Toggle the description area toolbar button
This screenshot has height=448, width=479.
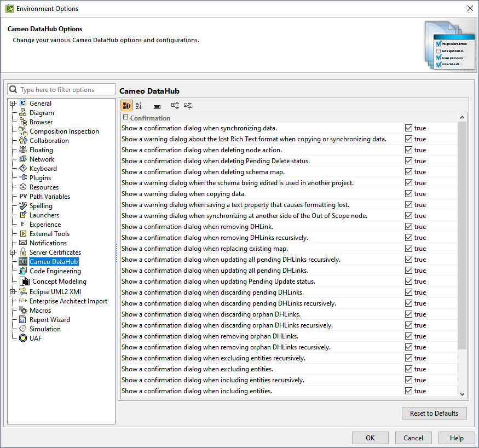157,106
